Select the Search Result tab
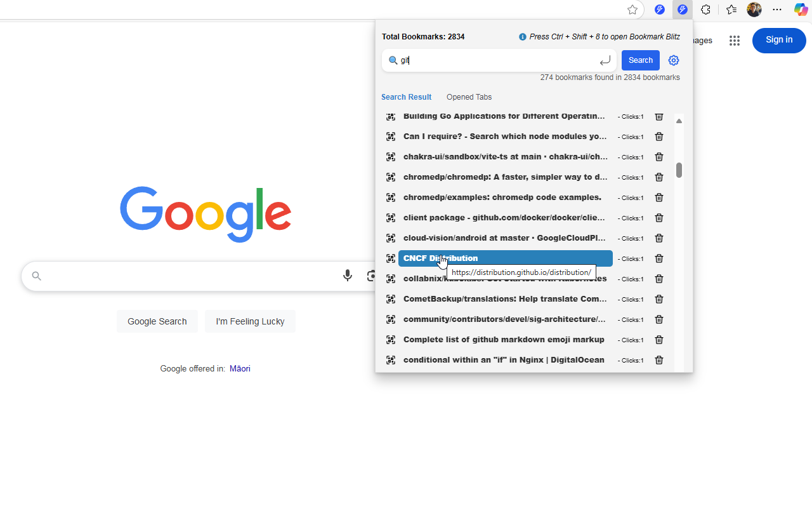Image resolution: width=812 pixels, height=508 pixels. pyautogui.click(x=406, y=97)
